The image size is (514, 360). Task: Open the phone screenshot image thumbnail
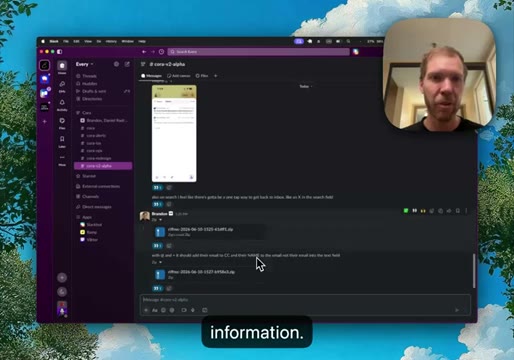tap(174, 134)
